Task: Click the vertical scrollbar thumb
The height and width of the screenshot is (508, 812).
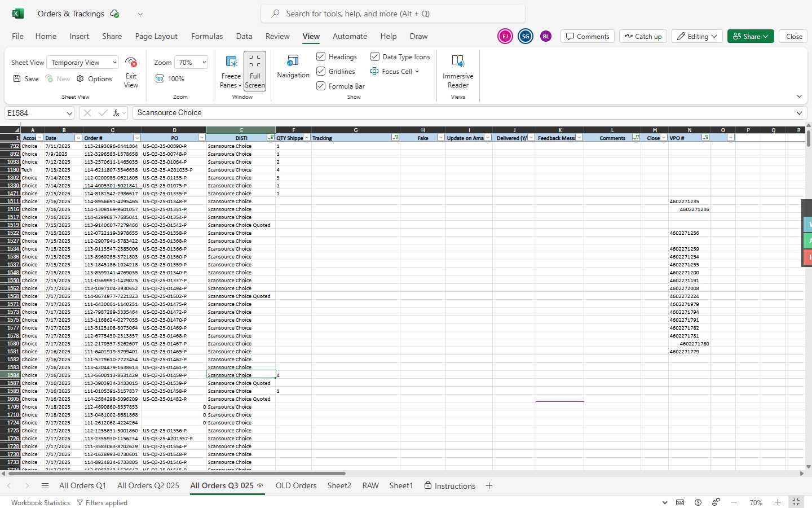Action: click(809, 138)
